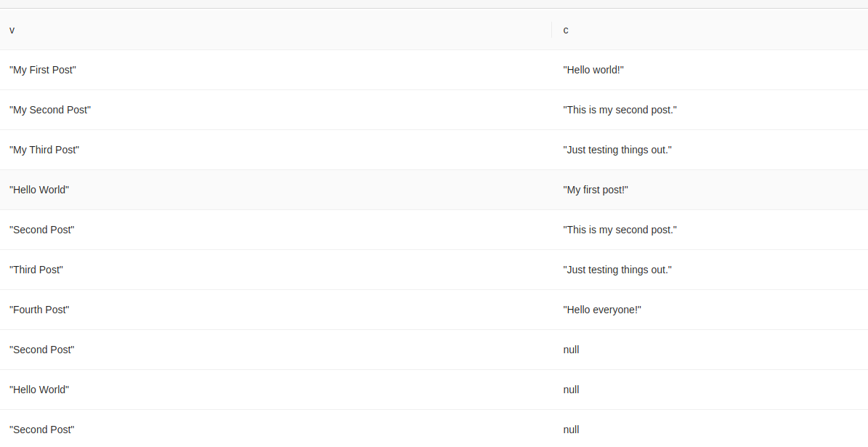Select null cell in the "Hello World" row
Image resolution: width=868 pixels, height=447 pixels.
tap(572, 390)
